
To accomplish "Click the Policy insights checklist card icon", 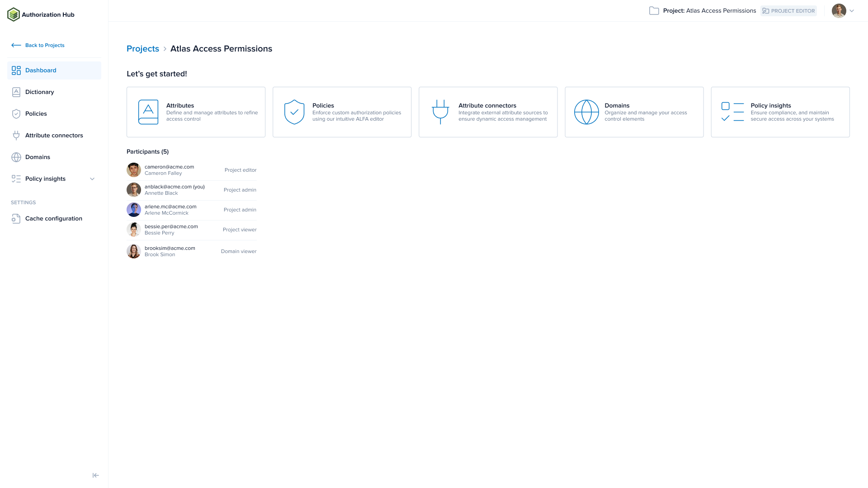I will click(x=732, y=112).
